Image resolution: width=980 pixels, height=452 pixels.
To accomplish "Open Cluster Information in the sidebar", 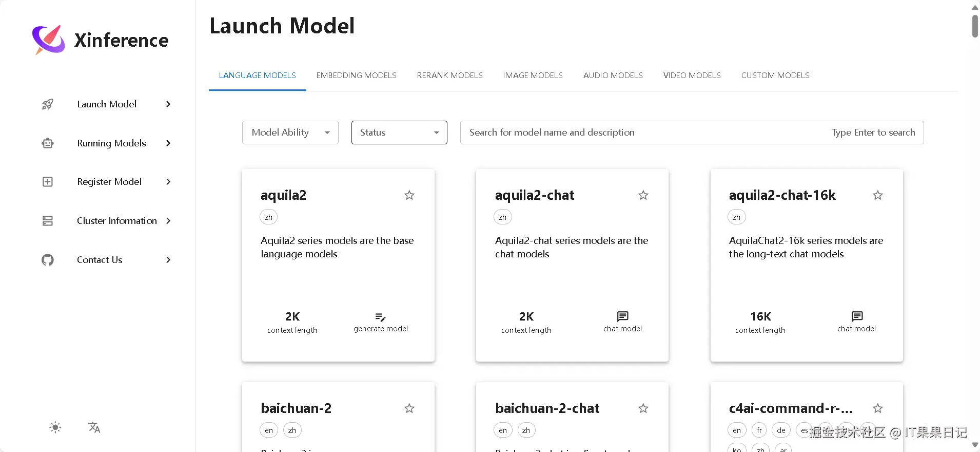I will (x=117, y=221).
